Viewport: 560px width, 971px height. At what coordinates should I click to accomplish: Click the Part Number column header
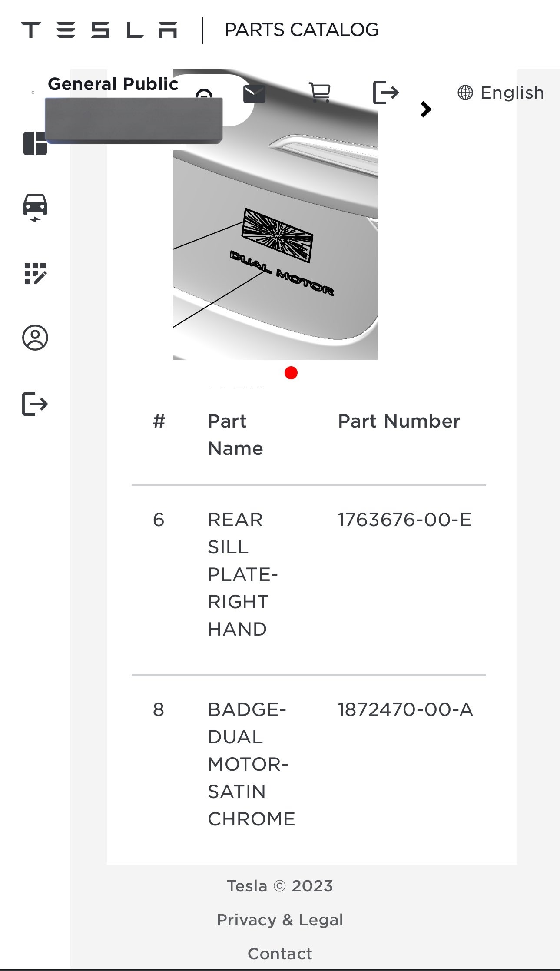tap(399, 421)
